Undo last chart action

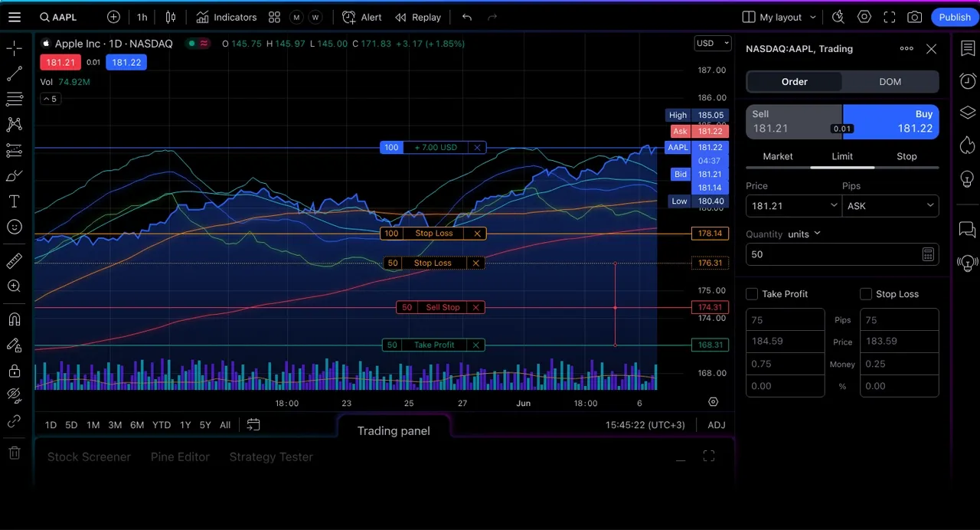[466, 17]
